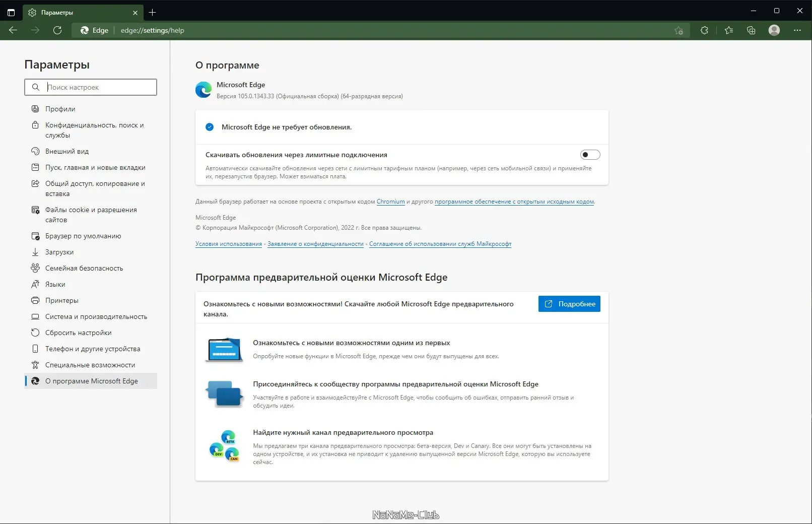The height and width of the screenshot is (524, 812).
Task: Open the Favorites list icon
Action: [728, 30]
